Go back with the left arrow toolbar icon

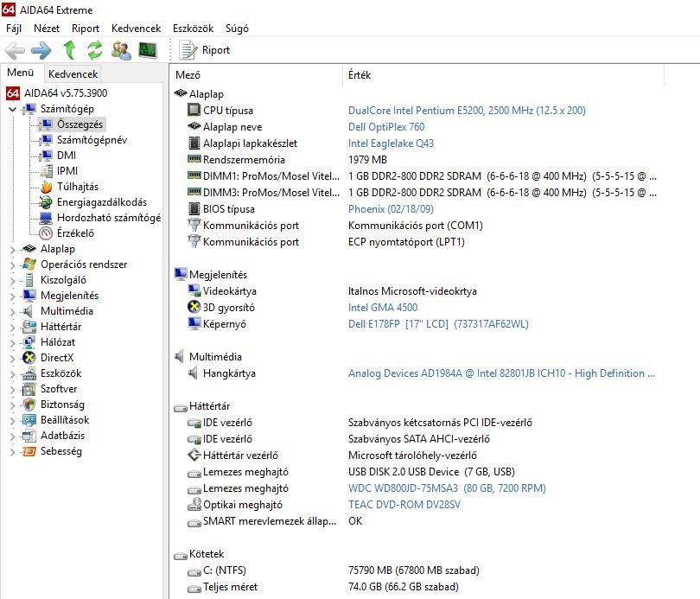click(15, 50)
